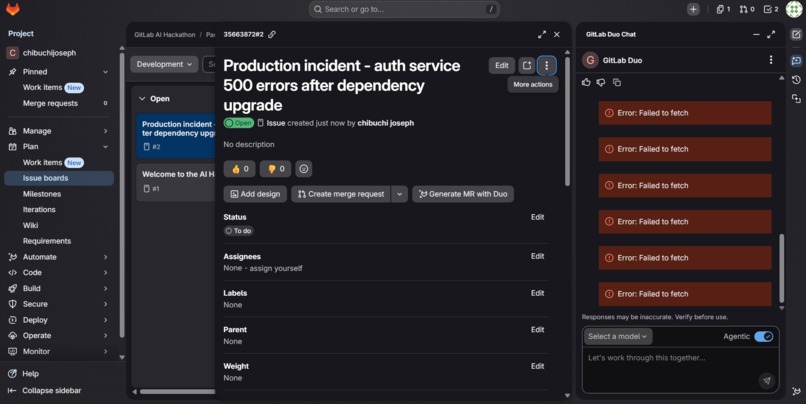Open Issue boards in the sidebar
This screenshot has height=404, width=806.
pos(59,178)
